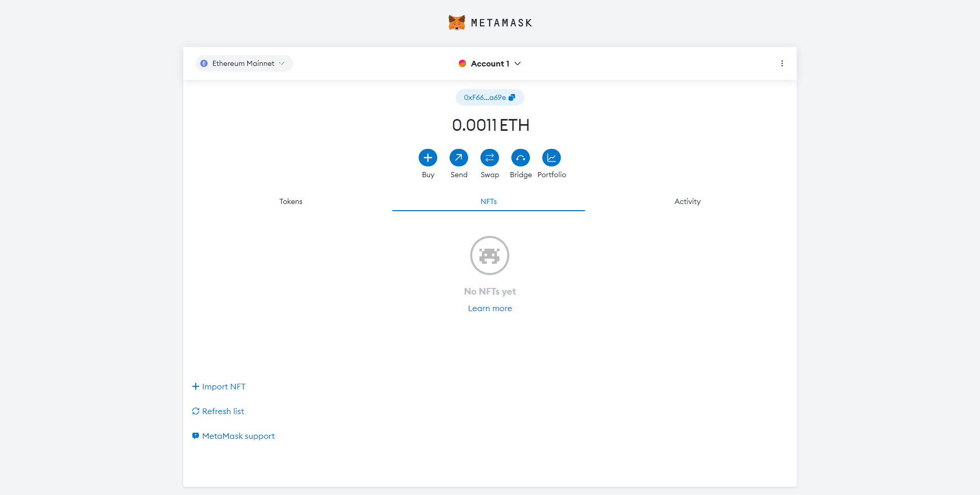Click the Ethereum network logo icon
Viewport: 980px width, 495px height.
click(204, 63)
